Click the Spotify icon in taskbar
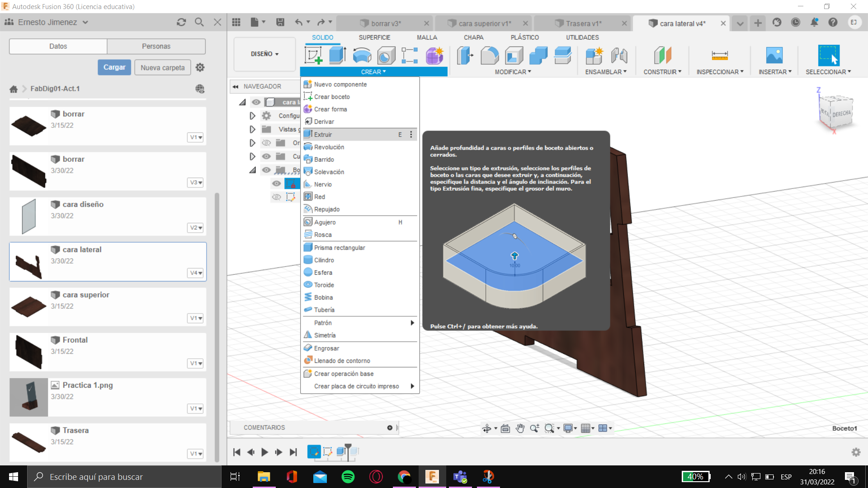868x488 pixels. coord(348,477)
